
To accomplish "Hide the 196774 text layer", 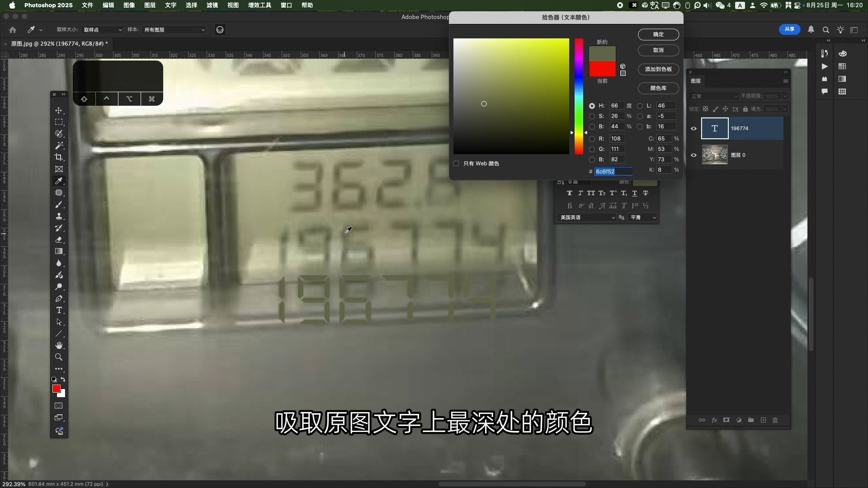I will 693,128.
